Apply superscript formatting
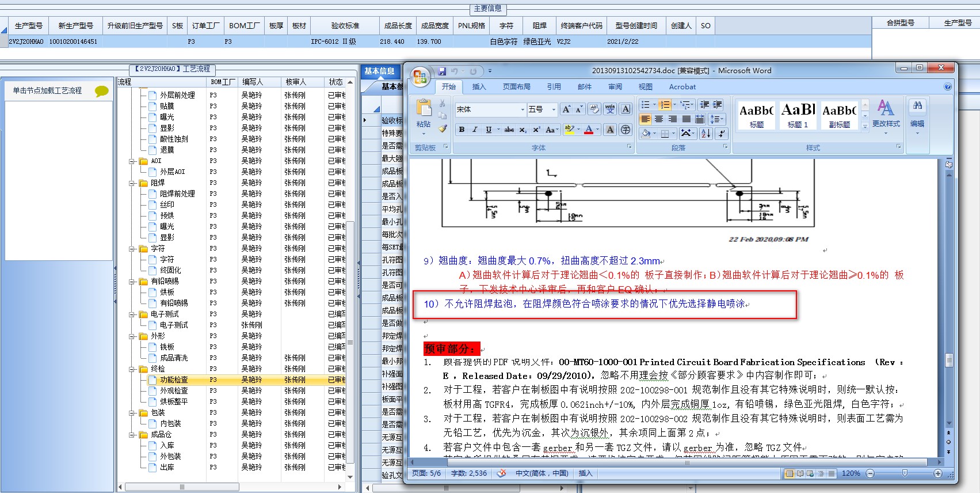The image size is (980, 493). 536,130
